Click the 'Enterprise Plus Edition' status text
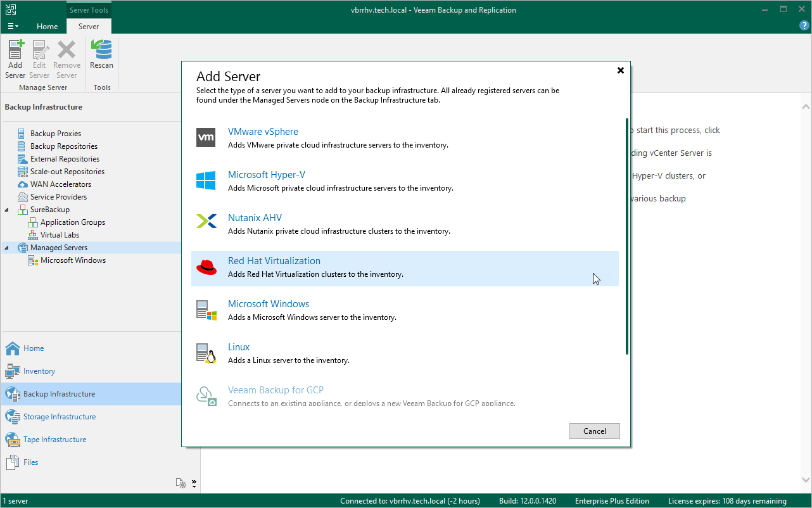The image size is (812, 508). [x=612, y=501]
